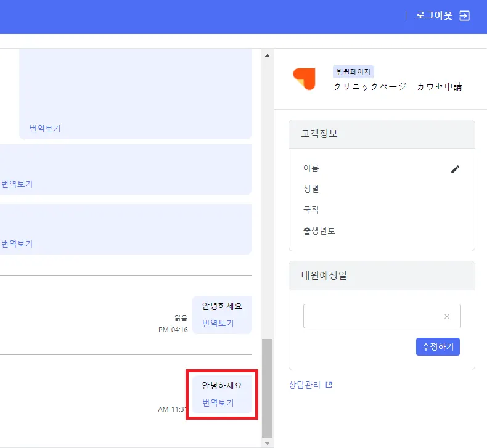Click the orange clinic logo
487x448 pixels.
(305, 79)
